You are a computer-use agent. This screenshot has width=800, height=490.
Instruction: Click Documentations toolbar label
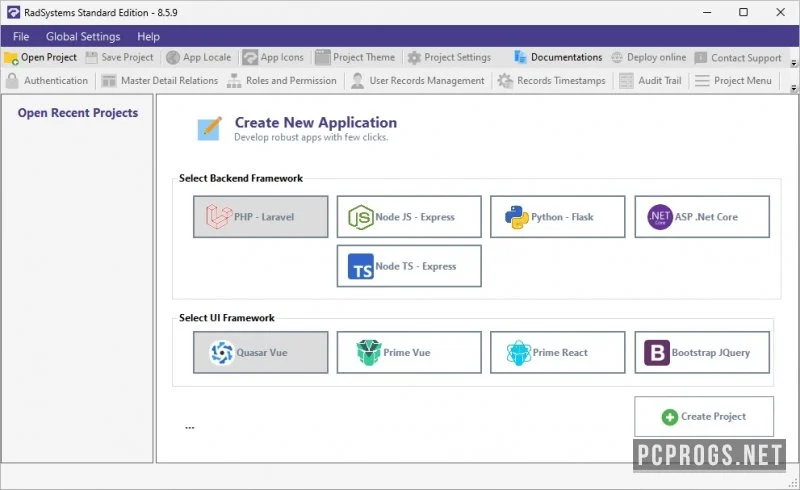point(566,57)
